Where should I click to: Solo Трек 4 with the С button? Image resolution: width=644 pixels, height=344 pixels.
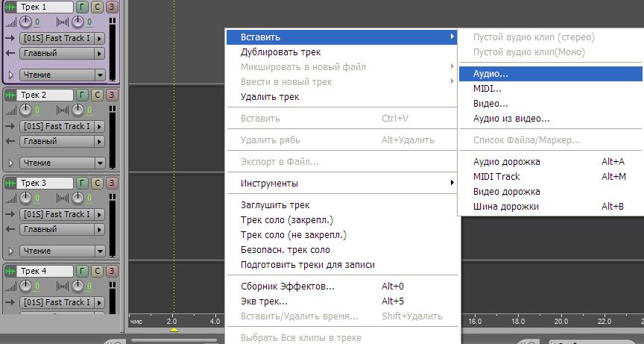pyautogui.click(x=97, y=272)
